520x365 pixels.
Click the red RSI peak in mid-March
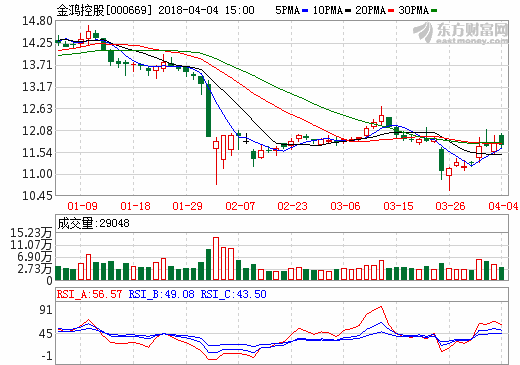381,307
